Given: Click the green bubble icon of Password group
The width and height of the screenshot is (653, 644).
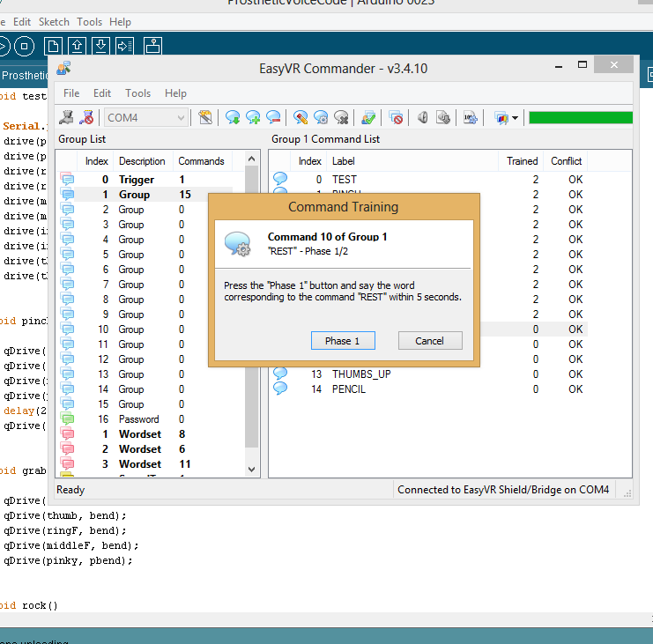Looking at the screenshot, I should pyautogui.click(x=67, y=418).
